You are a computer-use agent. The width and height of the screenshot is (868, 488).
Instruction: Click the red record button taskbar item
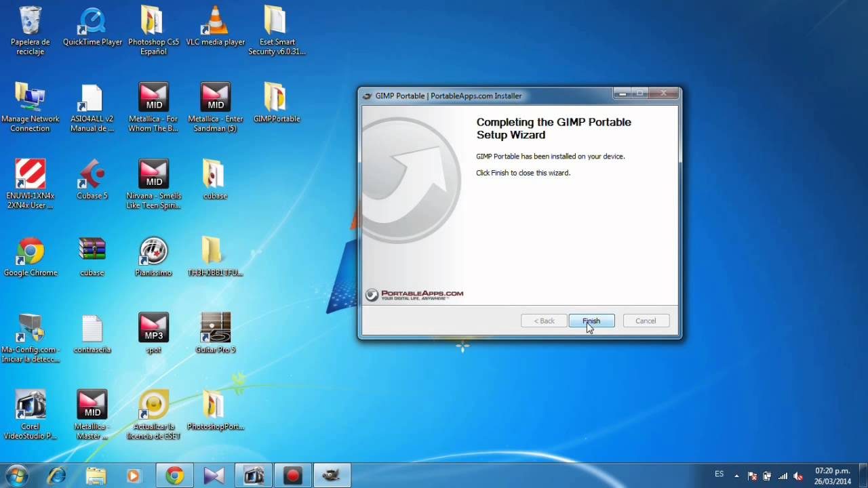[293, 476]
